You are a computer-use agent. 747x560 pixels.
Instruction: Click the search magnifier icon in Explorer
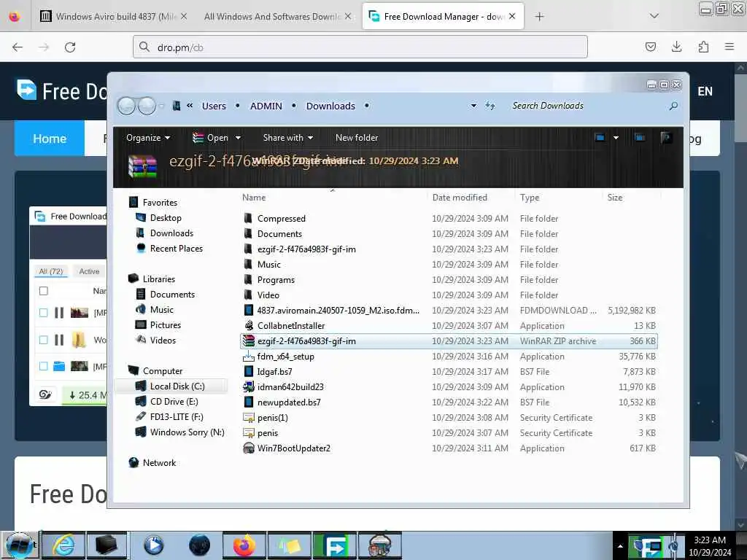pyautogui.click(x=673, y=106)
